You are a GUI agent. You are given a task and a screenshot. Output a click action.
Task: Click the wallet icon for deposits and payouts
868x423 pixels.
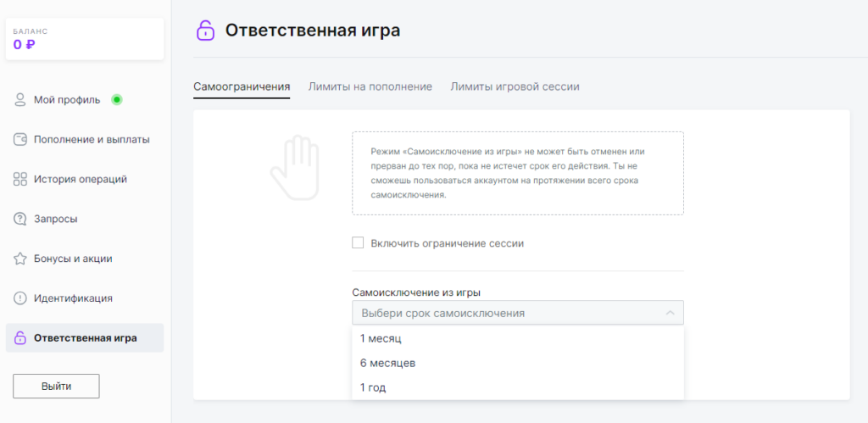(x=20, y=140)
